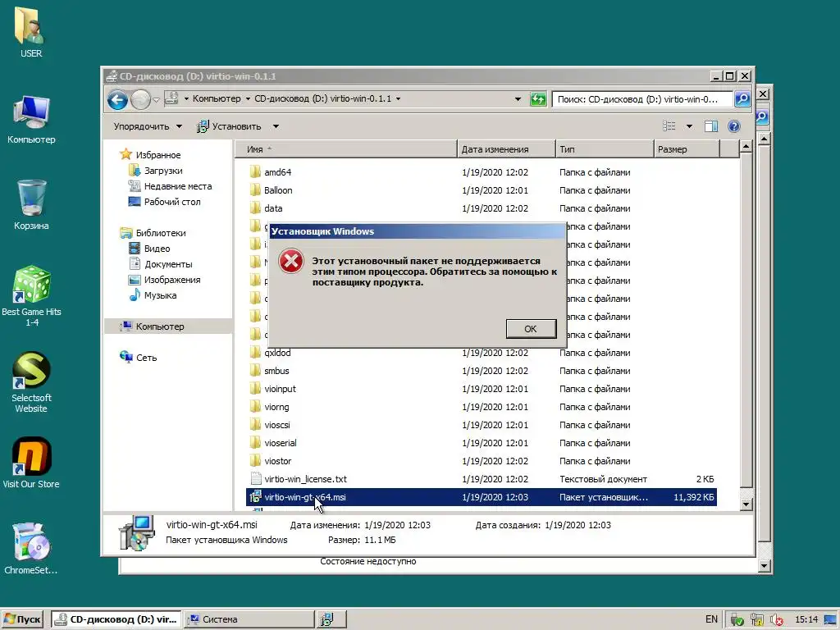The image size is (840, 630).
Task: Click the search field of CD-дисковод window
Action: click(x=642, y=99)
